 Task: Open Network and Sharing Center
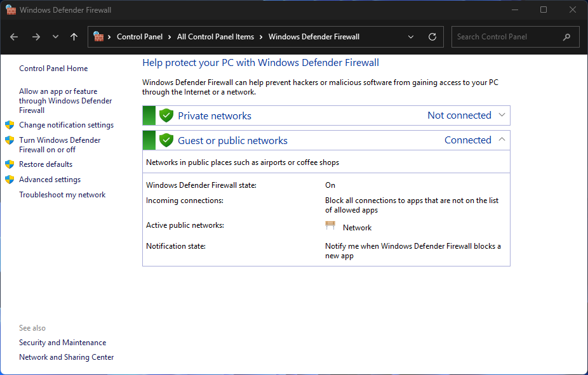tap(66, 357)
